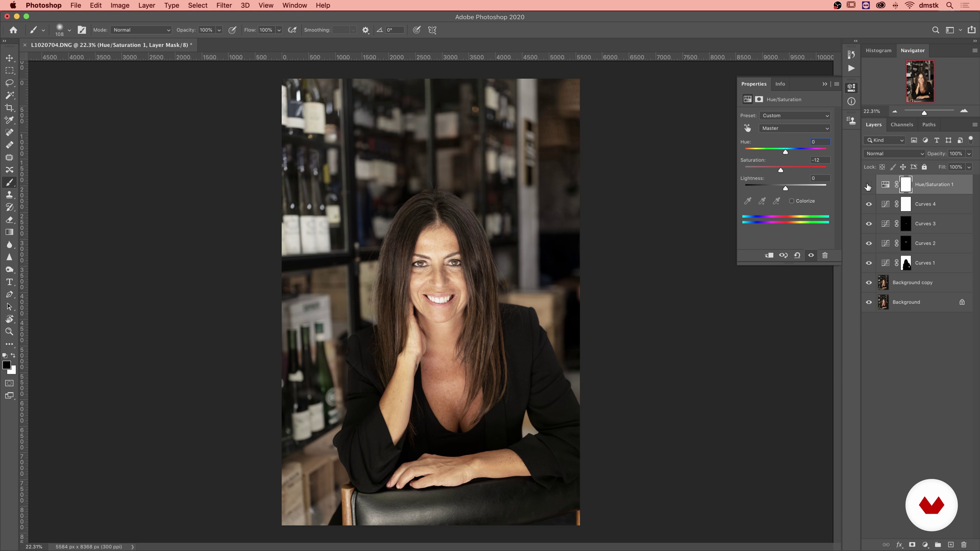
Task: Enable airbrush-style build-up effects
Action: click(292, 30)
